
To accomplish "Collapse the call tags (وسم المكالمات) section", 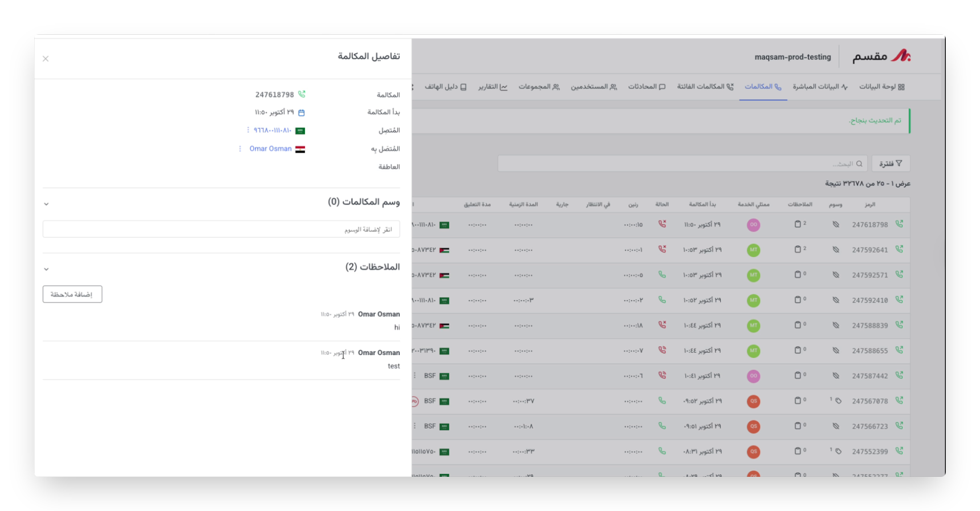I will tap(46, 204).
